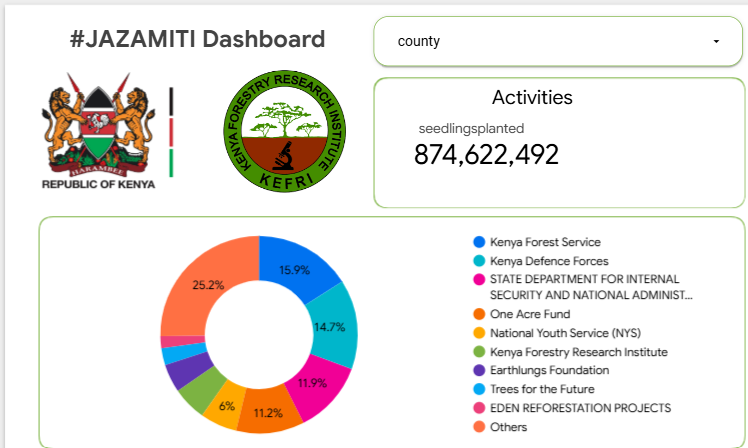Image resolution: width=748 pixels, height=448 pixels.
Task: Click the magenta 11.9% donut slice
Action: click(x=321, y=386)
